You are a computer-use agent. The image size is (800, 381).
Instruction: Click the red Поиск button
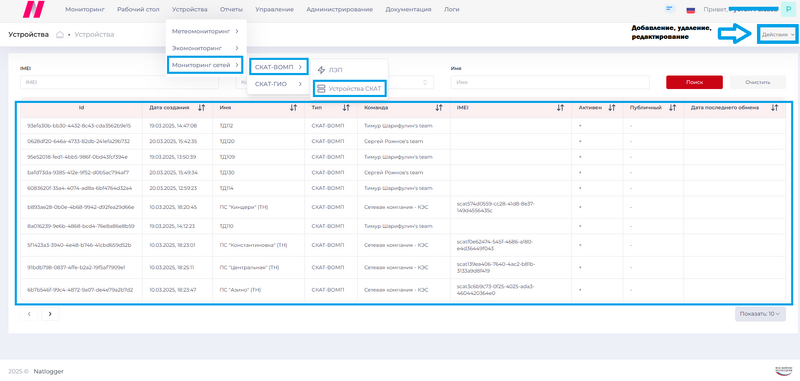(694, 82)
